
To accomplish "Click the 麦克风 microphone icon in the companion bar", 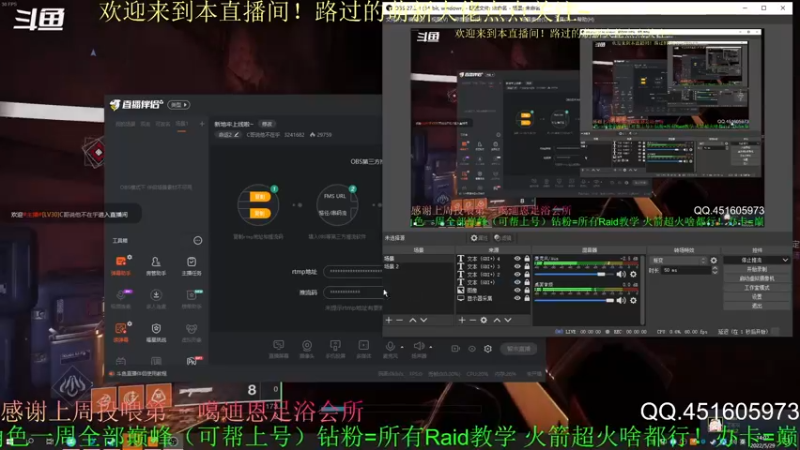I will [x=390, y=348].
